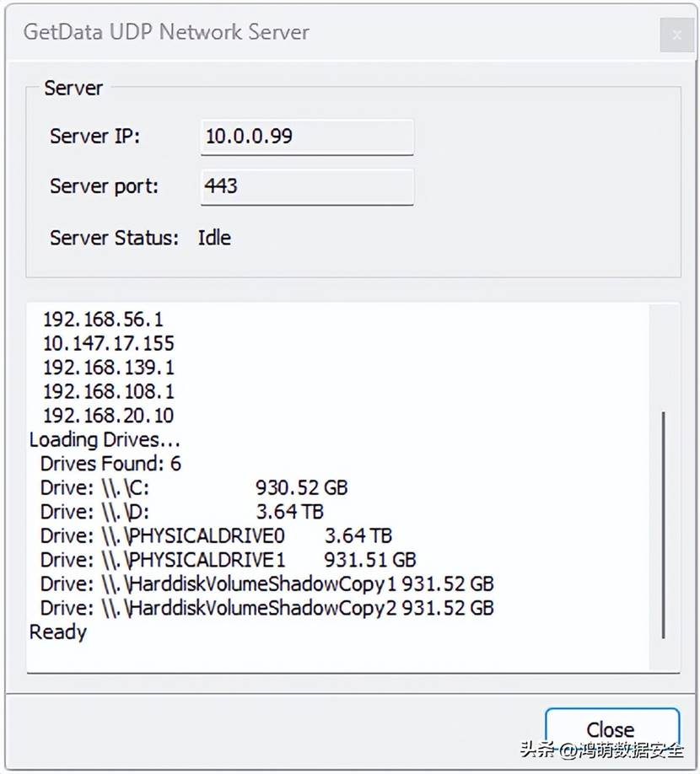
Task: Click the Server port input field
Action: (307, 186)
